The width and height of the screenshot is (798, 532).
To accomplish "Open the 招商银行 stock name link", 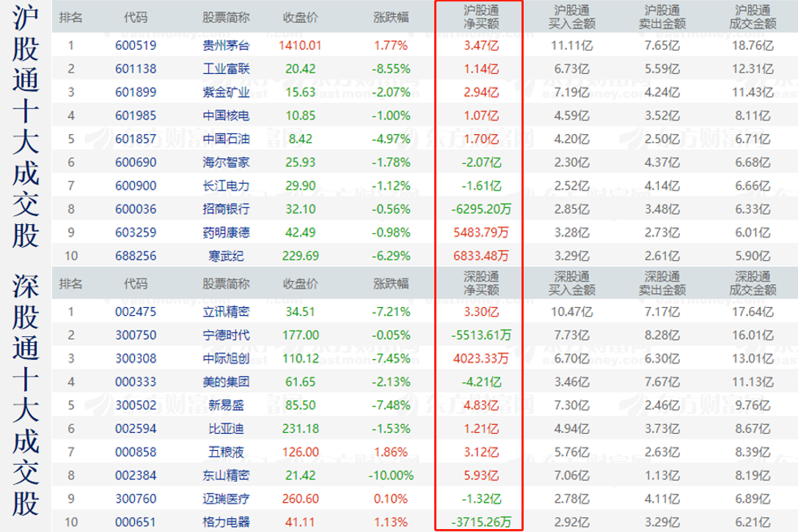I will click(x=226, y=209).
